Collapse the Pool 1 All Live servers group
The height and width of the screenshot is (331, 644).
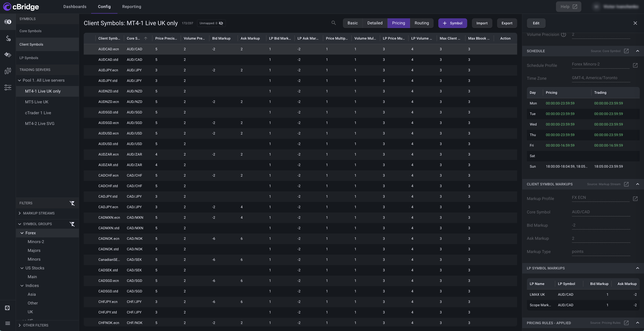[x=20, y=81]
